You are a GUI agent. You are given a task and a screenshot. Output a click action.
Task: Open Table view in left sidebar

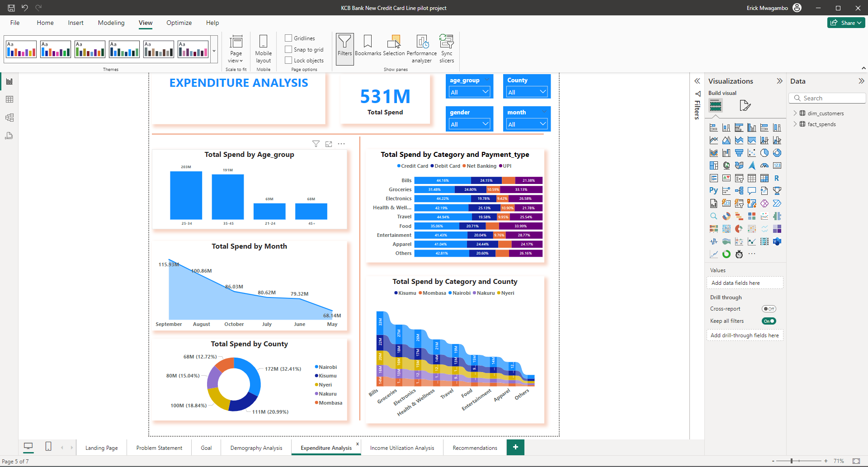tap(9, 99)
